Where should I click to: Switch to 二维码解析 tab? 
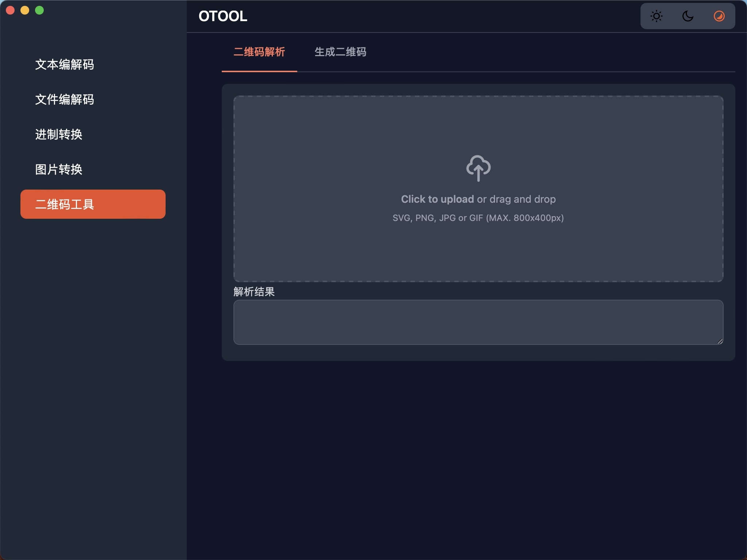(x=259, y=52)
